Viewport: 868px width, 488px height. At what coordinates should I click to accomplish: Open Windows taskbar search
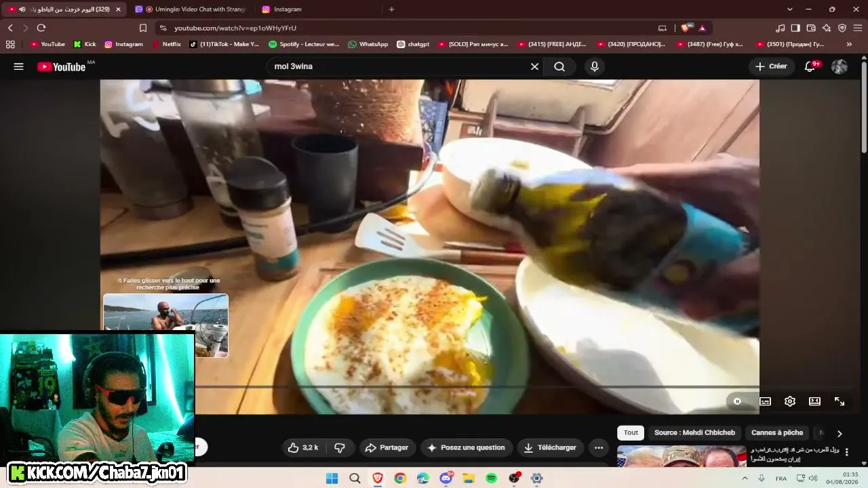pyautogui.click(x=355, y=479)
